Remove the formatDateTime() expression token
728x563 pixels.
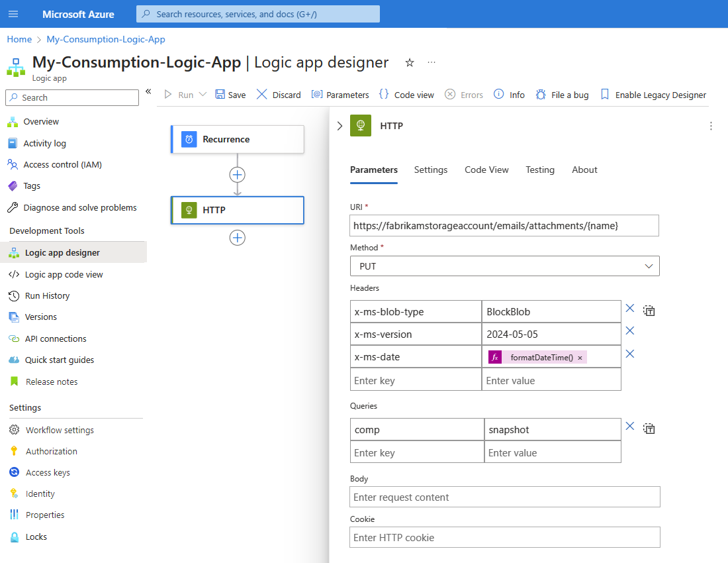580,358
